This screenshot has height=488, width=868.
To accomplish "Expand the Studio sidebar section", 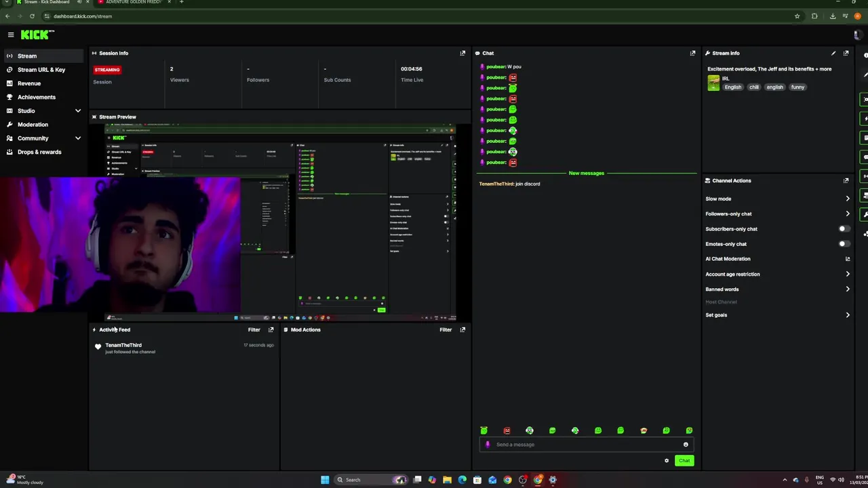I will [77, 110].
